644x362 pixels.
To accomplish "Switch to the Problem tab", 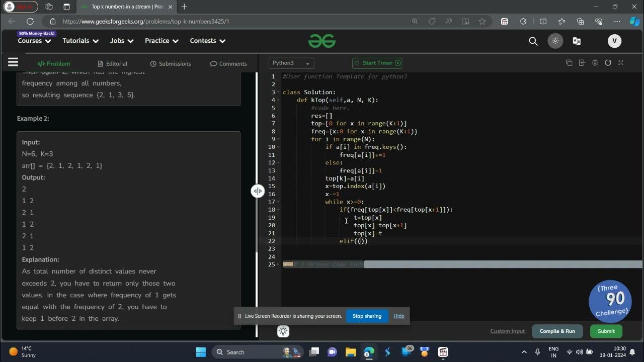I will pyautogui.click(x=54, y=64).
